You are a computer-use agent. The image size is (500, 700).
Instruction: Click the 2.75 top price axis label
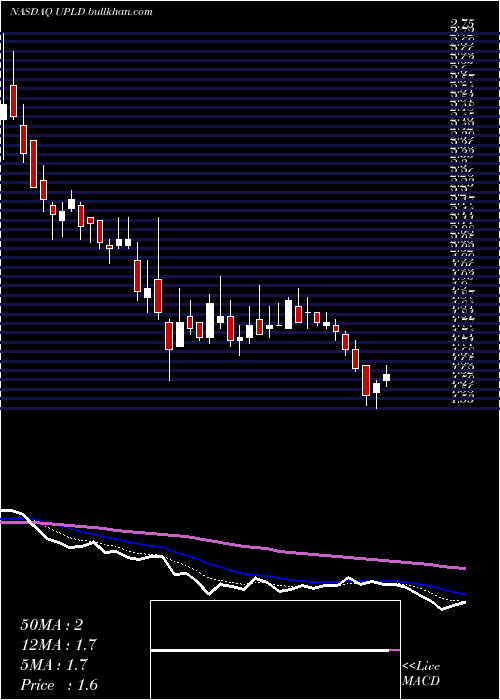[x=462, y=25]
